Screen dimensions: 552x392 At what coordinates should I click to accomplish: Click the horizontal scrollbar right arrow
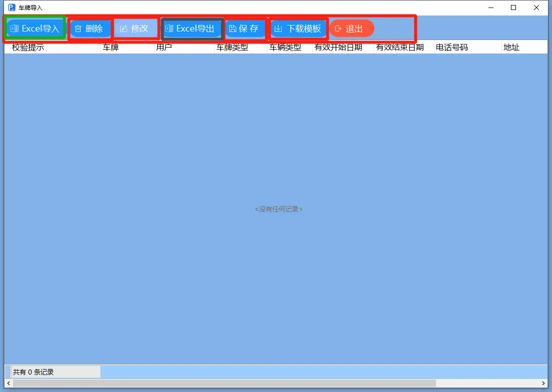click(x=543, y=383)
